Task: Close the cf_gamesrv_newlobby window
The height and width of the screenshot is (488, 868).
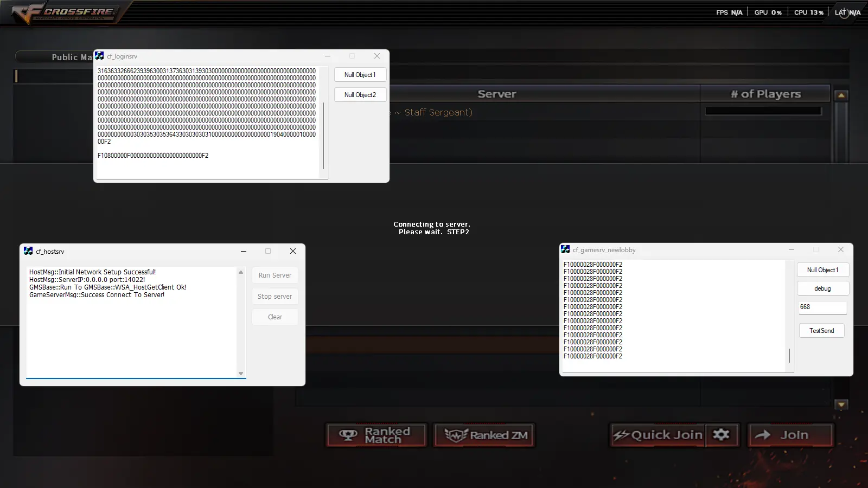Action: click(841, 249)
